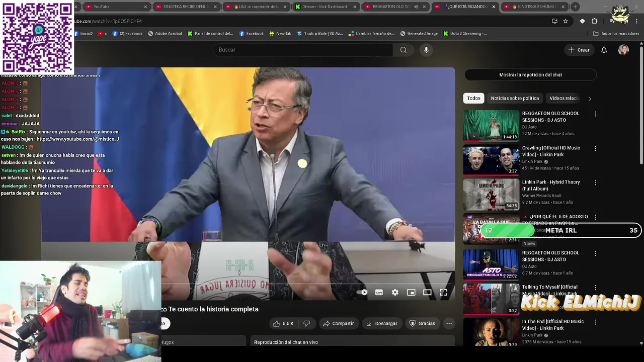Dislike the video
The width and height of the screenshot is (644, 362).
coord(306,323)
